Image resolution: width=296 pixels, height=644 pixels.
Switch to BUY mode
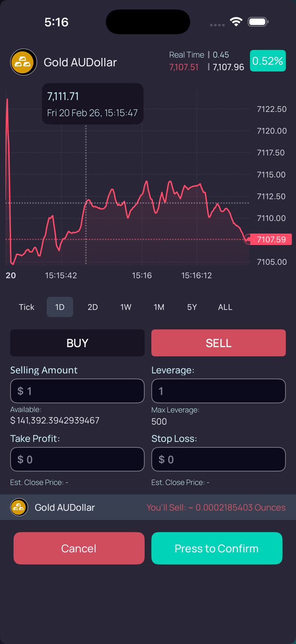tap(77, 343)
